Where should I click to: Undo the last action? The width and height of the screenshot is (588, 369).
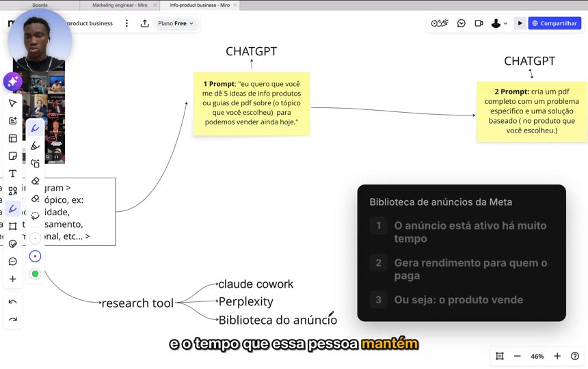(x=13, y=302)
